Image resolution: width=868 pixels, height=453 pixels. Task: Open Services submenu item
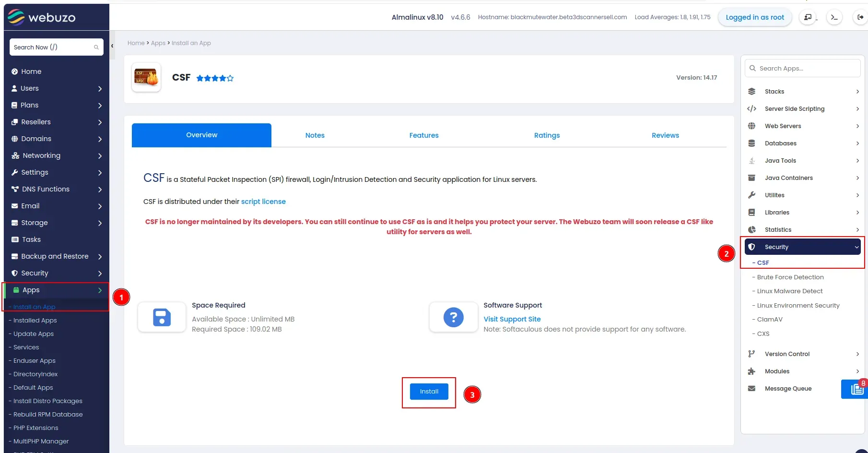(26, 347)
